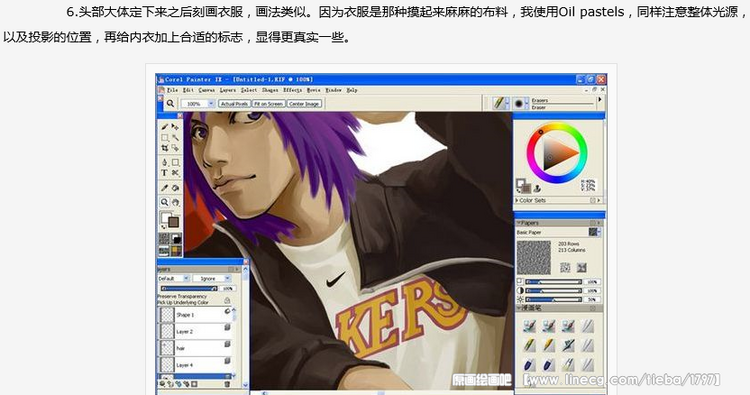Screen dimensions: 750x395
Task: Click the new layer icon in Layers panel
Action: click(171, 384)
